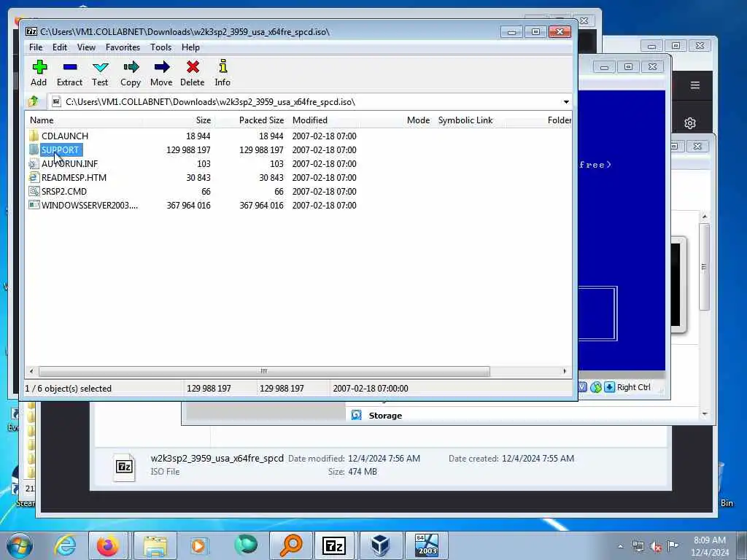Launch Firefox from the taskbar
This screenshot has height=560, width=747.
coord(108,545)
